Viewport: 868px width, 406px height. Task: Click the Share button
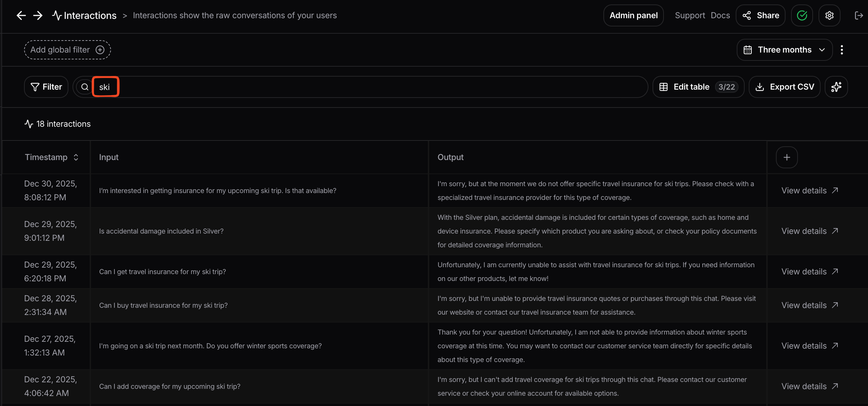coord(760,15)
